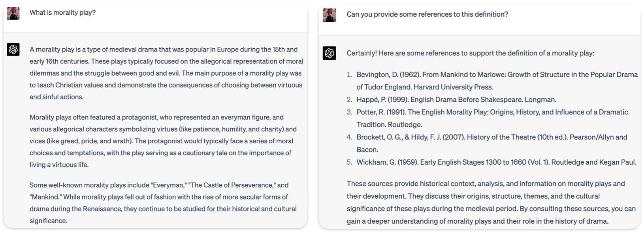The height and width of the screenshot is (232, 644).
Task: Click the paragraph starting "Some well-known morality plays"
Action: (x=163, y=203)
